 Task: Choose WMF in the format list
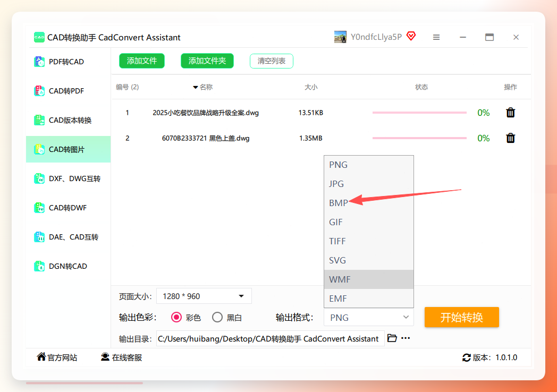pos(369,279)
